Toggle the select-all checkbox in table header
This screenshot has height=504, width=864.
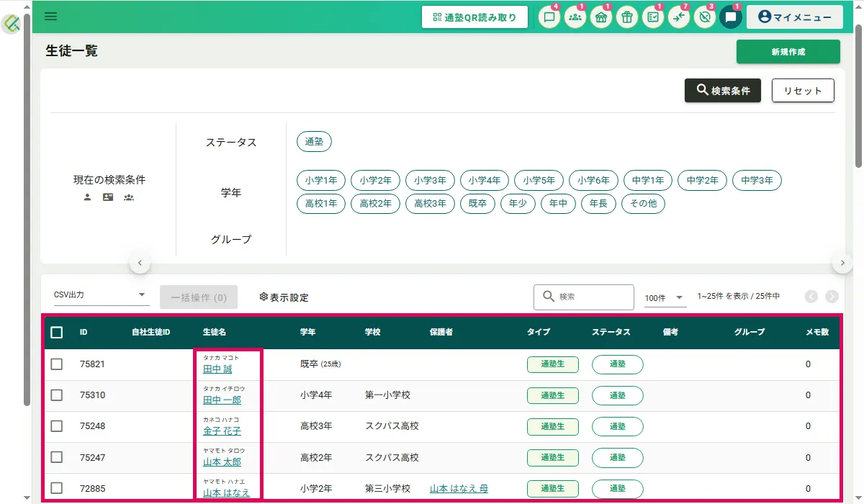point(57,333)
